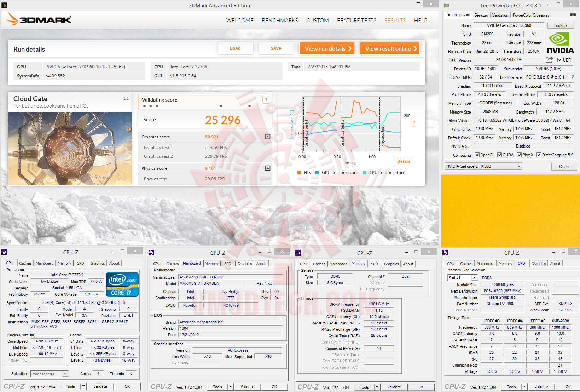580x392 pixels.
Task: Click the 3DMark logo
Action: pos(39,19)
